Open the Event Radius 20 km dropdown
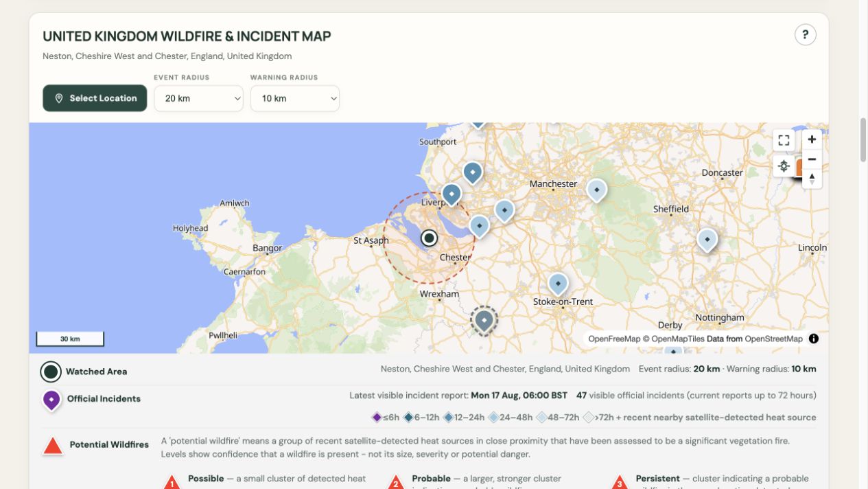 198,98
